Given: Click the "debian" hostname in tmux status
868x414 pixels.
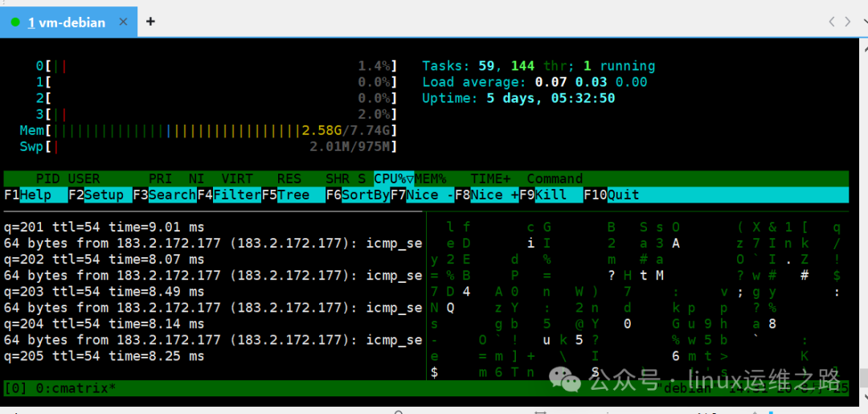Looking at the screenshot, I should [686, 388].
